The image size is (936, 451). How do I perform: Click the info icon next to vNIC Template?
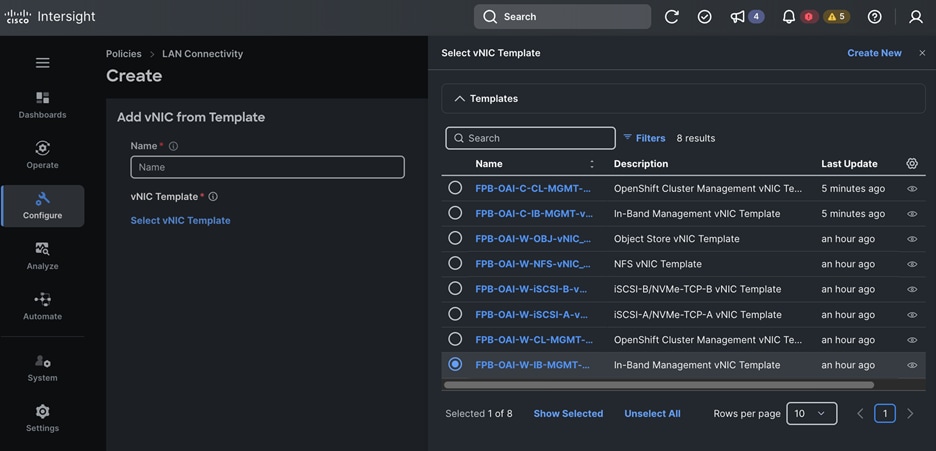213,196
